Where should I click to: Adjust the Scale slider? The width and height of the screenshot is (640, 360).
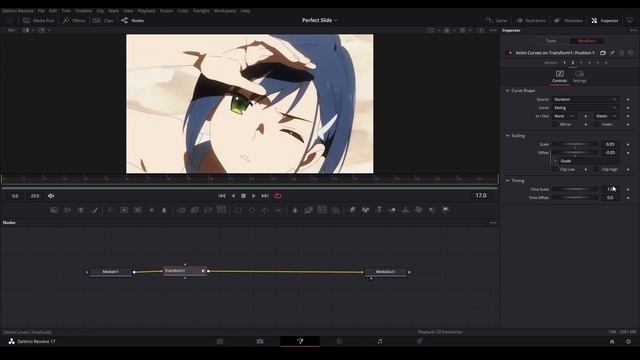click(575, 144)
